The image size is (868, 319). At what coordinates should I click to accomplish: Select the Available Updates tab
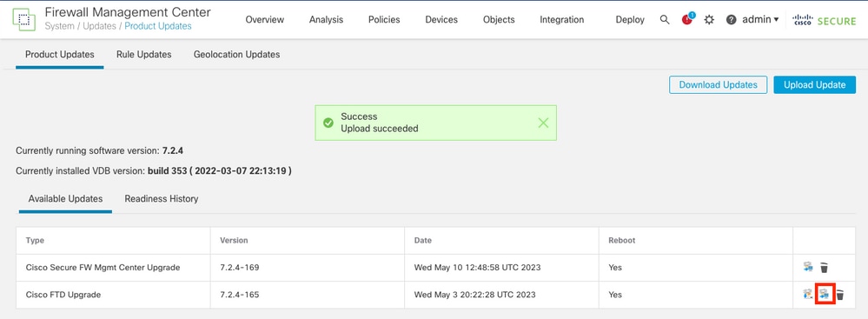click(x=65, y=198)
